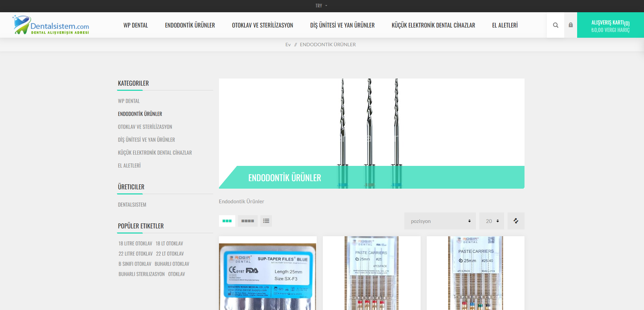Open EL ALETLERİ in top navigation

(505, 25)
